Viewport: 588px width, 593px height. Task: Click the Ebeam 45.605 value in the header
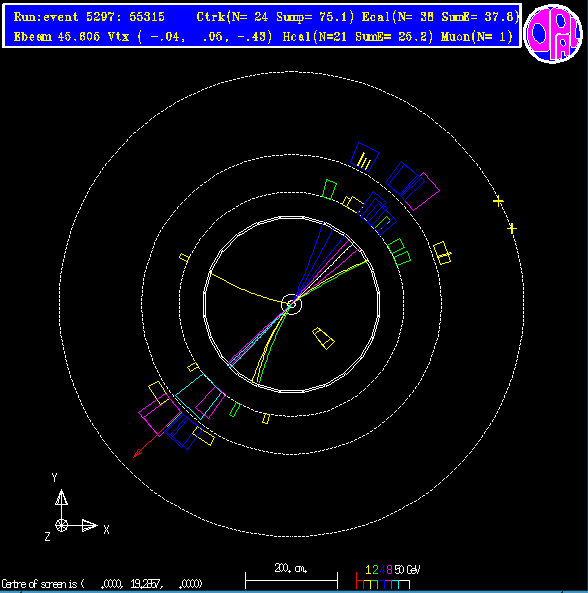[57, 37]
